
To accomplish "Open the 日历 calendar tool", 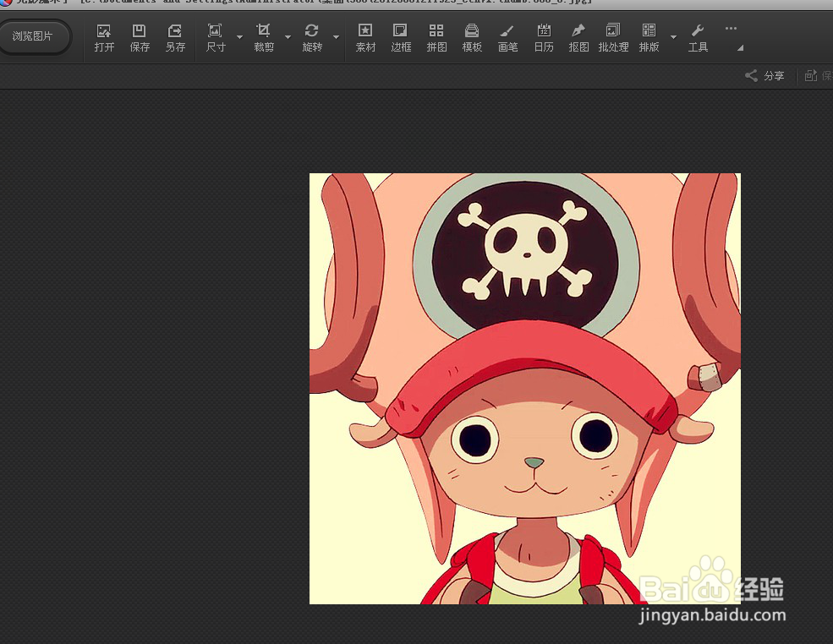I will (x=544, y=38).
